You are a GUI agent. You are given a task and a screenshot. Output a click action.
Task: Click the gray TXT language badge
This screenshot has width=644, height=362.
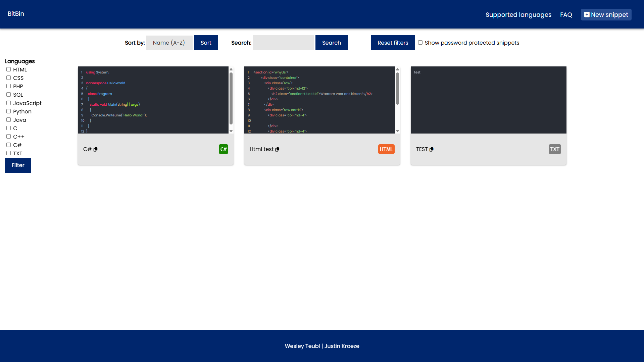554,149
